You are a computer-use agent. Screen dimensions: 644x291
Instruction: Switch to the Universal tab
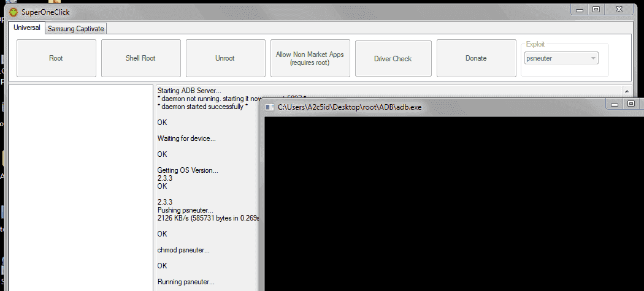point(27,28)
